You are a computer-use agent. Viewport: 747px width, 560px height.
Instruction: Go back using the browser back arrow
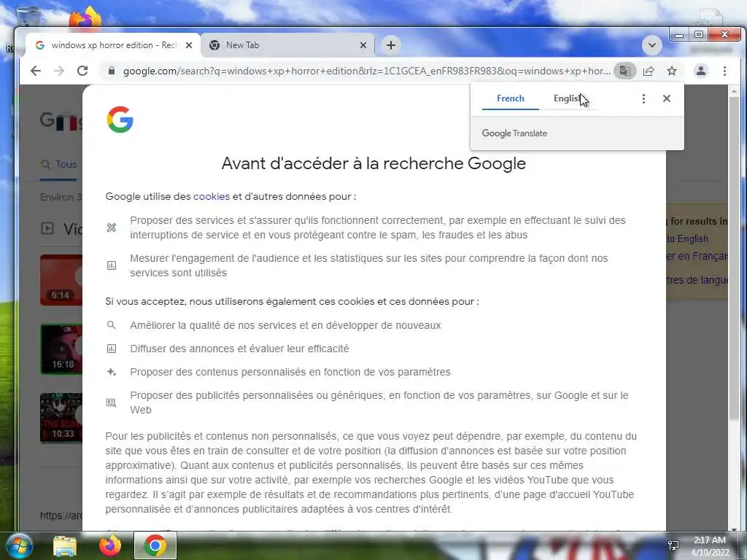36,71
